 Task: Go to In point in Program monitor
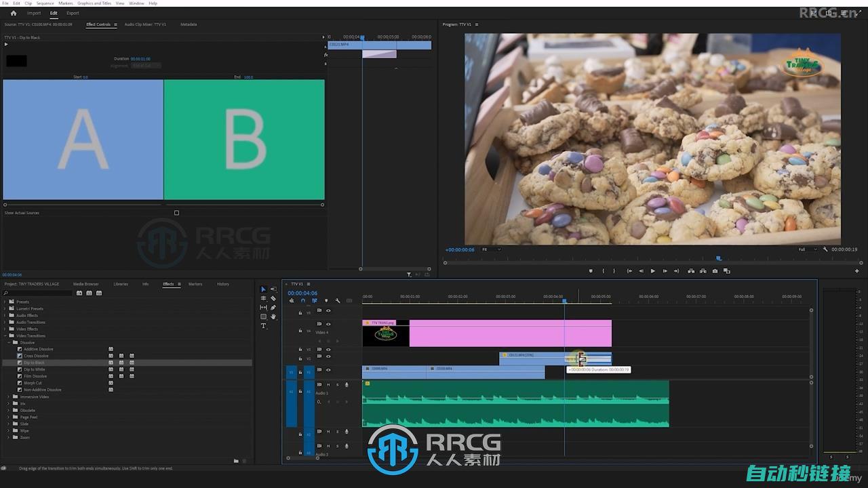pyautogui.click(x=629, y=271)
